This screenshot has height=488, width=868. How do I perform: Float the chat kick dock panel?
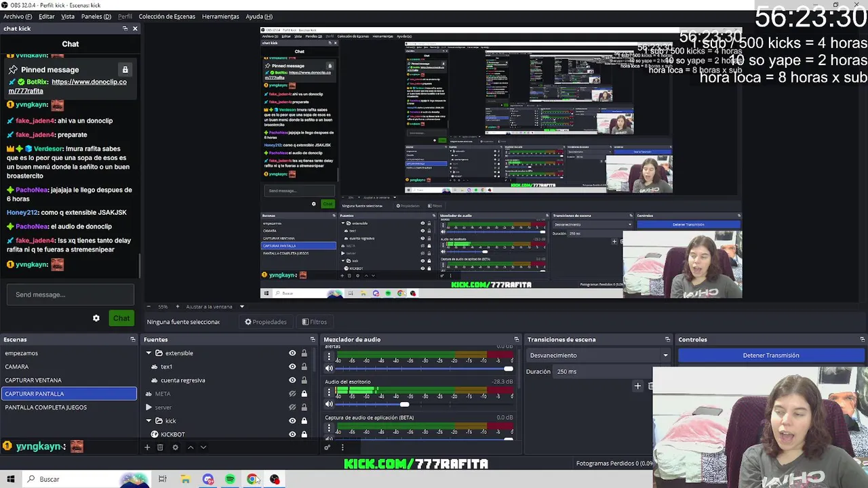[125, 28]
